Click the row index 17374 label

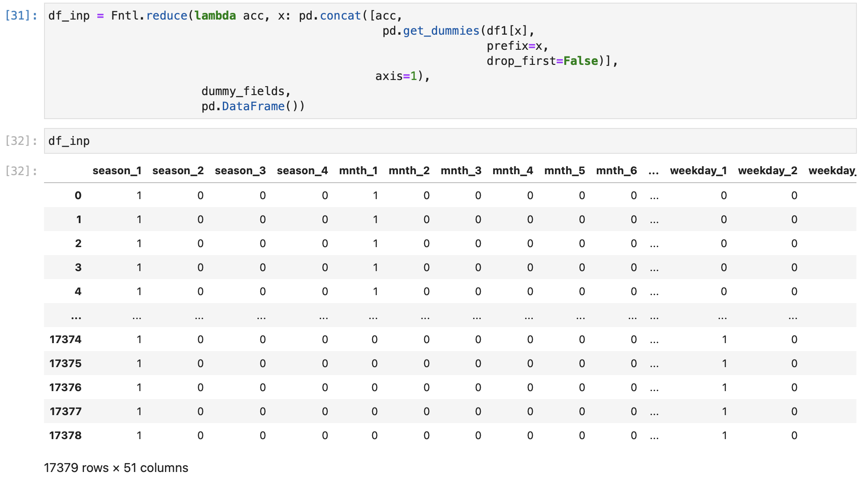point(65,340)
